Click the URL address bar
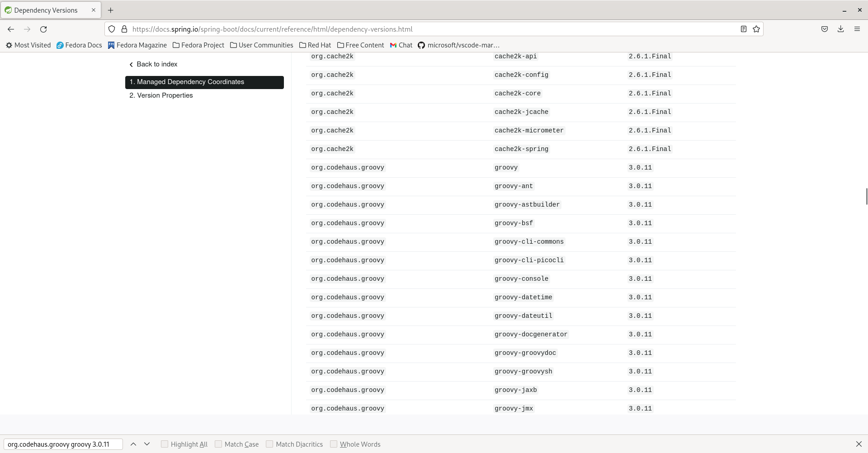Screen dimensions: 868x453 (x=434, y=29)
